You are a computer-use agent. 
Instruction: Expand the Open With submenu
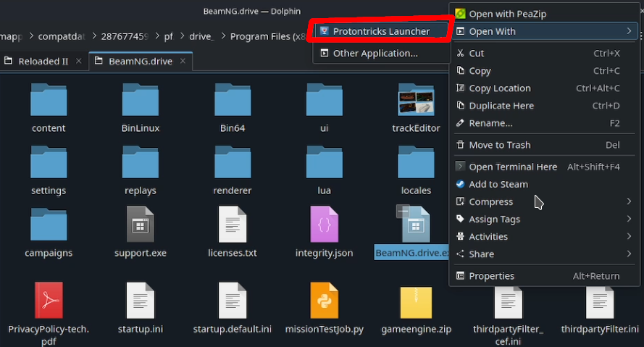545,31
